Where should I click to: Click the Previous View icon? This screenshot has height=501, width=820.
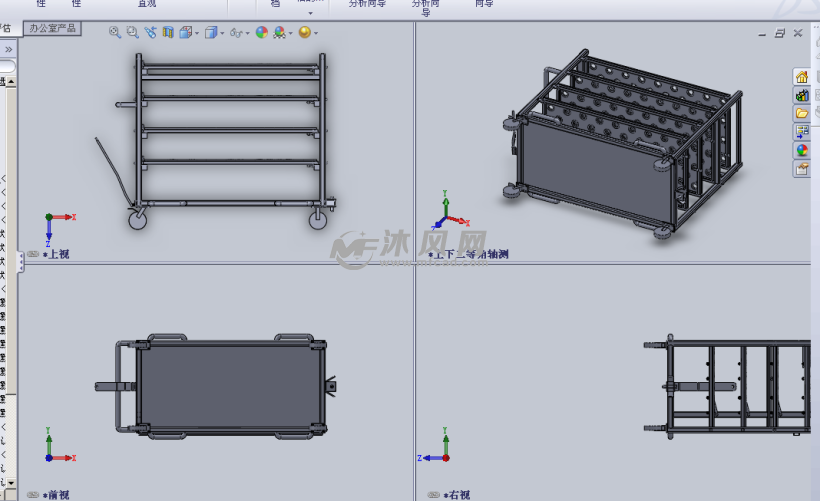pos(150,32)
